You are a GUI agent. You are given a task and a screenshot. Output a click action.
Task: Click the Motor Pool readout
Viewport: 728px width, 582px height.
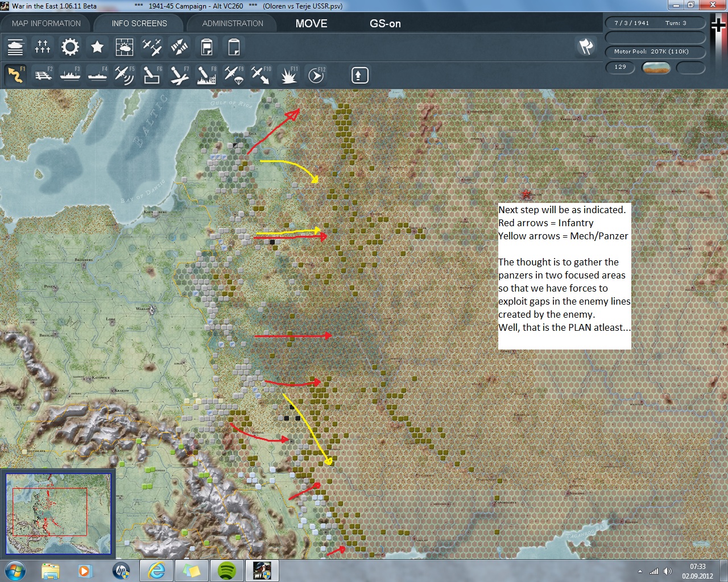pyautogui.click(x=655, y=51)
